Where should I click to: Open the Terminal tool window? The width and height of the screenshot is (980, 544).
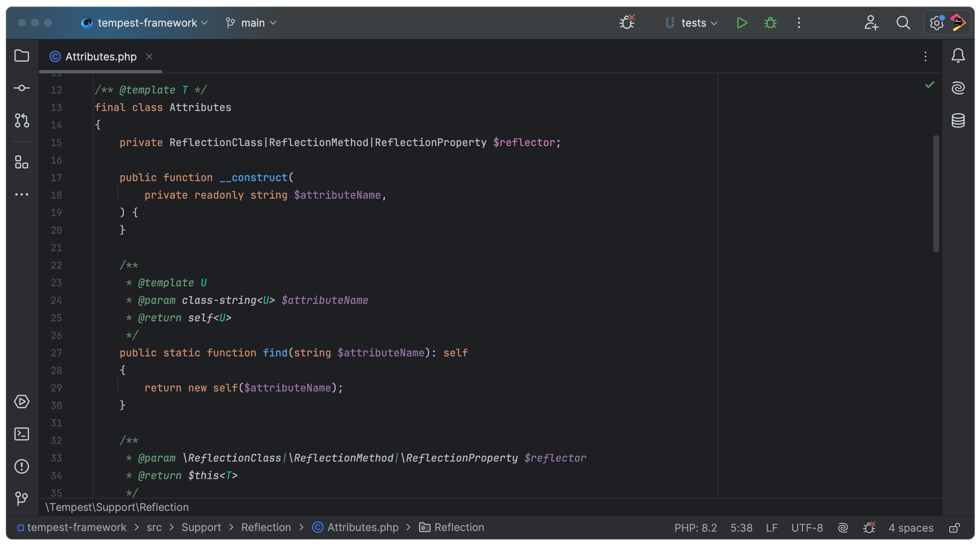coord(22,434)
